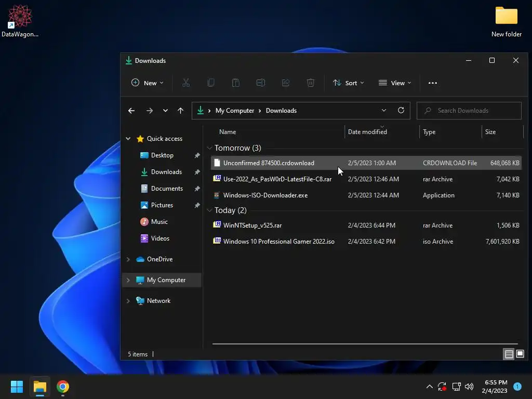This screenshot has height=399, width=532.
Task: Expand the Network tree node
Action: point(128,301)
